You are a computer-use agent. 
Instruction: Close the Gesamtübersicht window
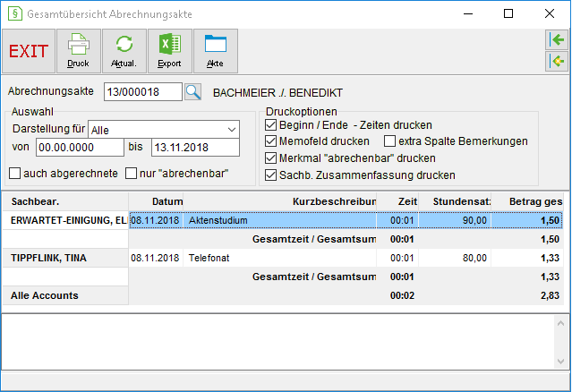(550, 13)
